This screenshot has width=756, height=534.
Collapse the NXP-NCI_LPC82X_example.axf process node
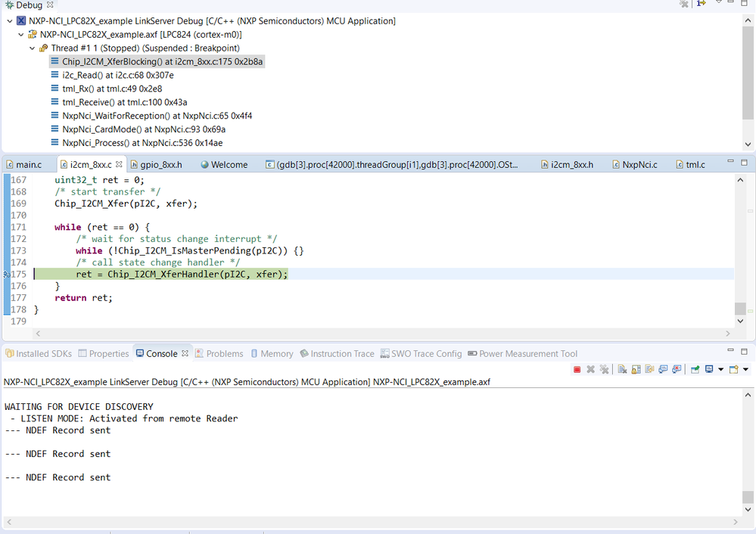pyautogui.click(x=20, y=35)
